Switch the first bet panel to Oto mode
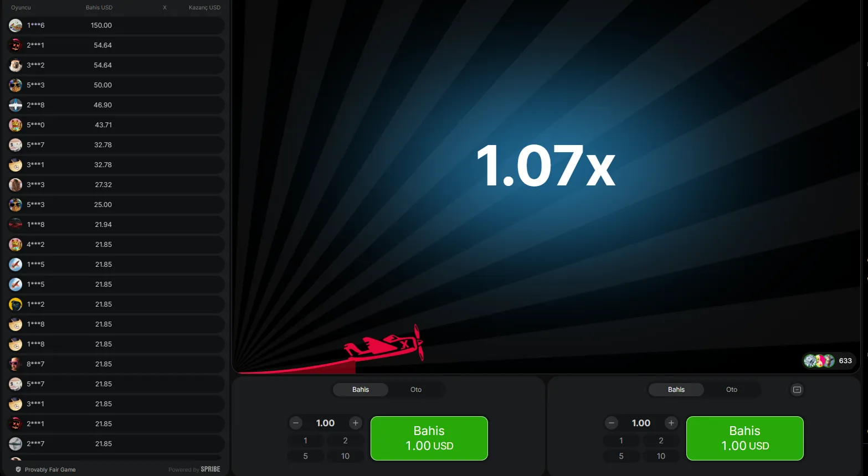 coord(416,390)
